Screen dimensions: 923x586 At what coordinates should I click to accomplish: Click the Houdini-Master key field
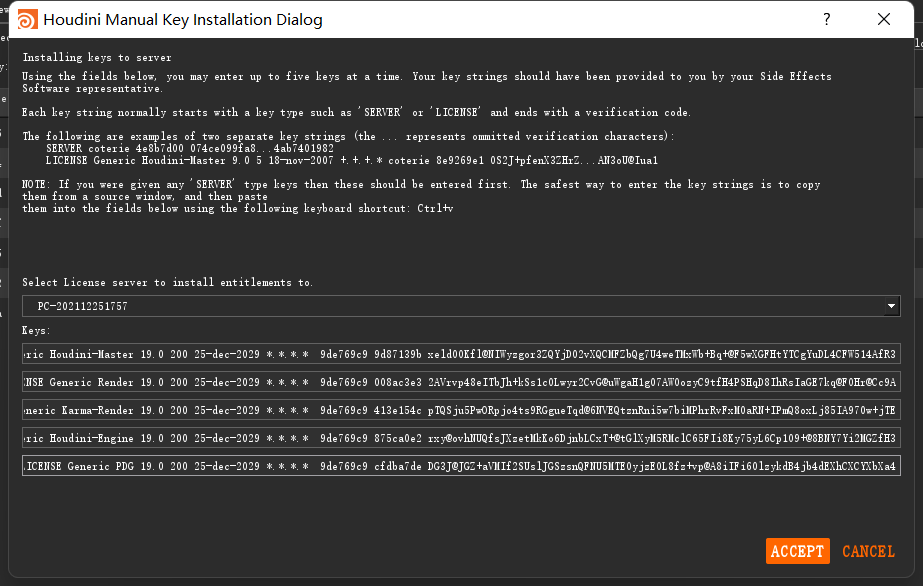point(460,354)
